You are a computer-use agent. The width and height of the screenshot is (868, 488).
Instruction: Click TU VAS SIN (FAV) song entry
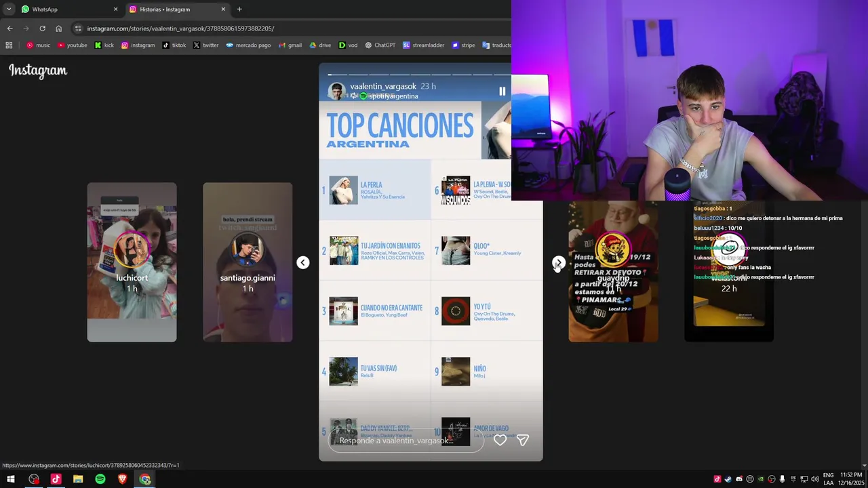[375, 371]
